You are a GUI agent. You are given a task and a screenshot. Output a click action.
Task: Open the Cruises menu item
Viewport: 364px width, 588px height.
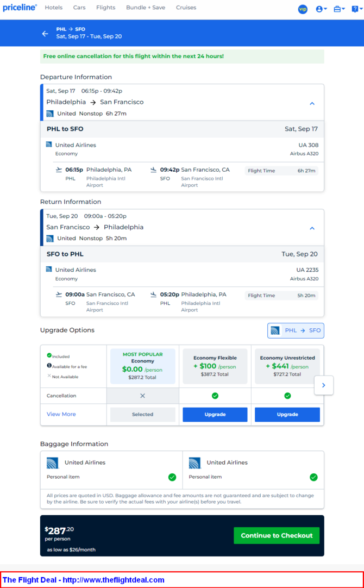[x=186, y=8]
